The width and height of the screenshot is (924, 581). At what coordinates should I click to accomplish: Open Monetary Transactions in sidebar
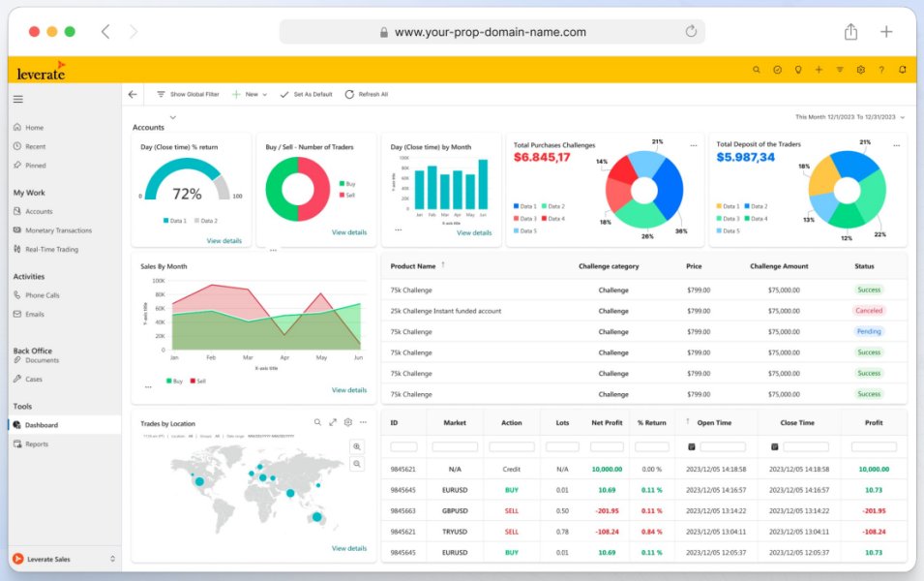point(58,230)
